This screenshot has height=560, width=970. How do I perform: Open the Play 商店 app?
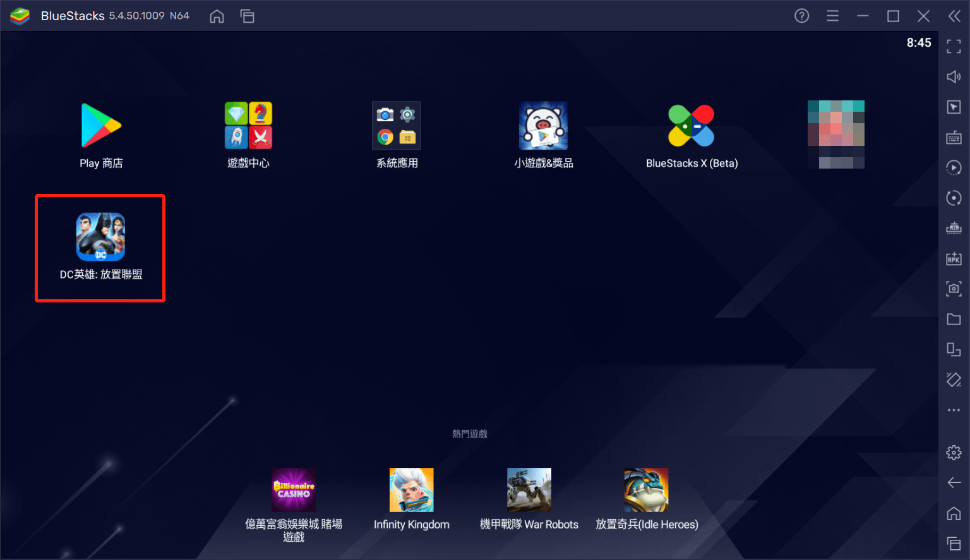(101, 126)
